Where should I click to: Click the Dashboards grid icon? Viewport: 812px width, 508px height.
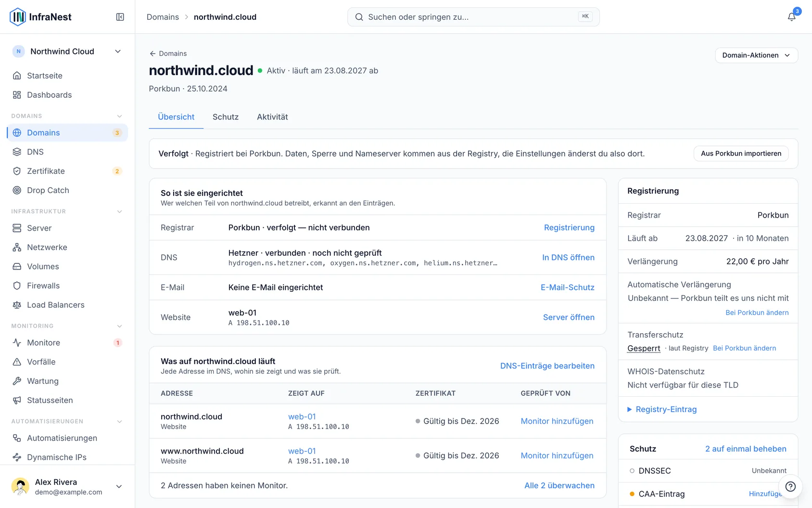[17, 95]
